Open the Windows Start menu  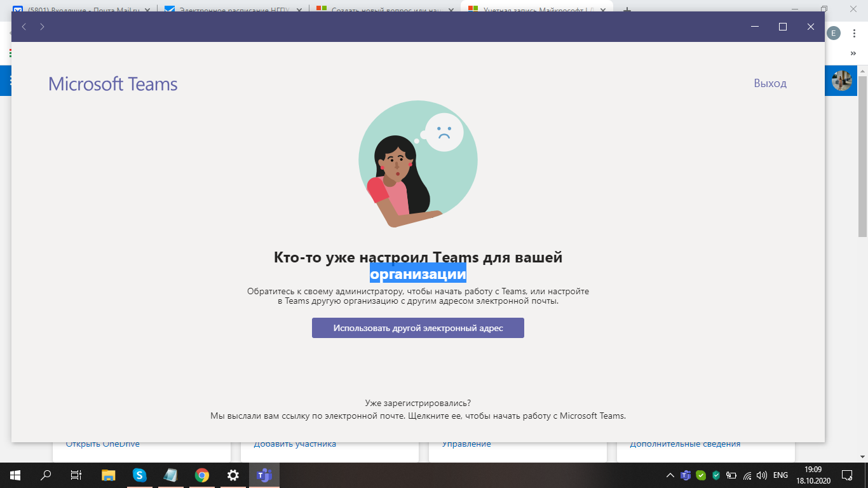(x=15, y=475)
